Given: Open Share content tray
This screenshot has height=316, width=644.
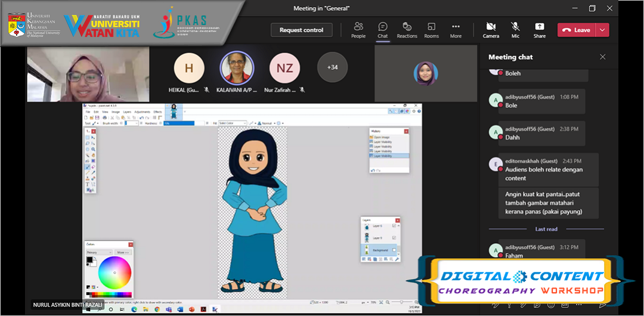Looking at the screenshot, I should click(539, 30).
